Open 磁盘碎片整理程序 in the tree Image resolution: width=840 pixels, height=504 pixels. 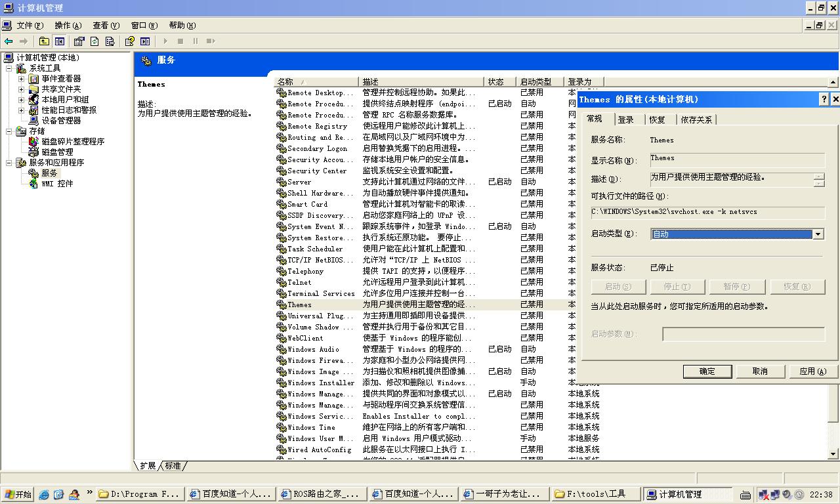coord(73,142)
